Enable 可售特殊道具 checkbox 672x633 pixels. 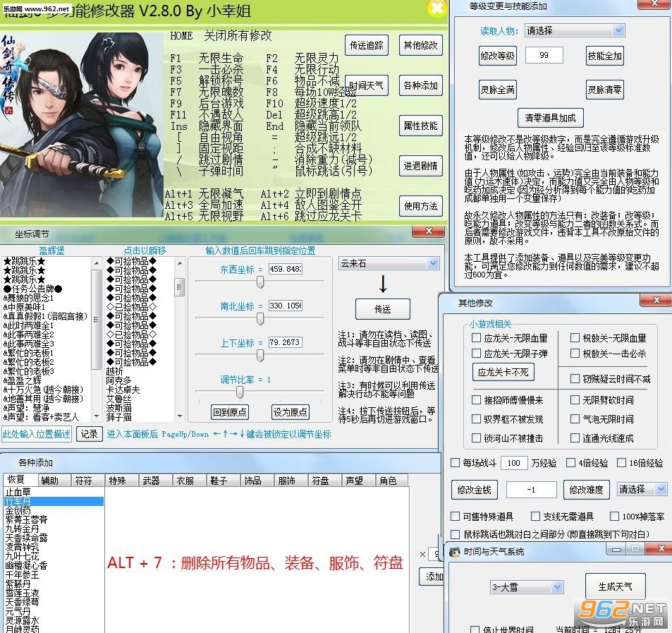pyautogui.click(x=455, y=517)
